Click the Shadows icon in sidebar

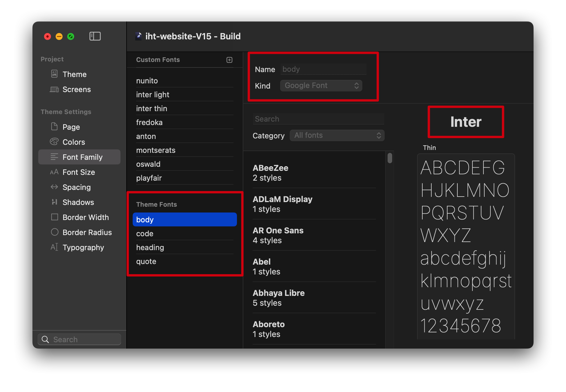[x=54, y=202]
